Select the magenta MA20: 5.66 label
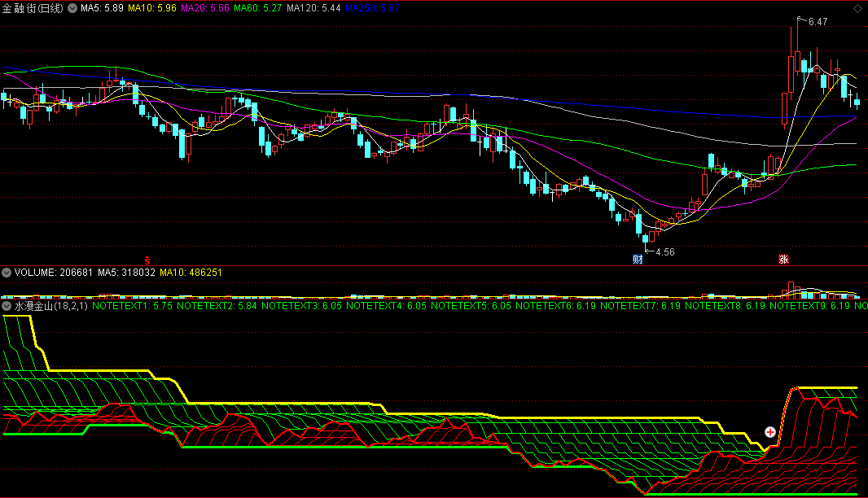The image size is (868, 498). 205,8
